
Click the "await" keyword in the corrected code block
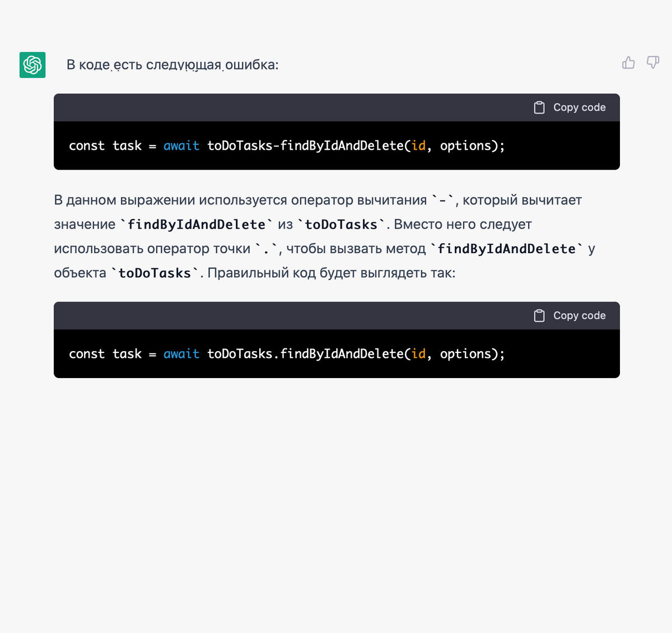pos(181,354)
